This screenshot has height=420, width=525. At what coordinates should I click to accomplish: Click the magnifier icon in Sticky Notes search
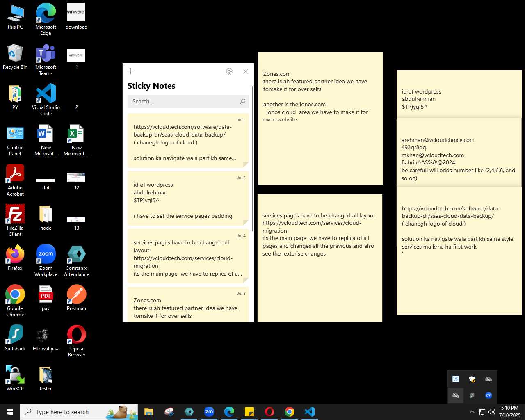(x=242, y=101)
